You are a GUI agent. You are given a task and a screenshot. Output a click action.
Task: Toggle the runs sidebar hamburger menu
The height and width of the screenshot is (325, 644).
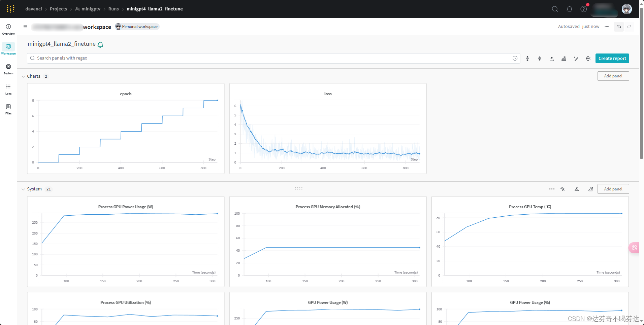25,27
